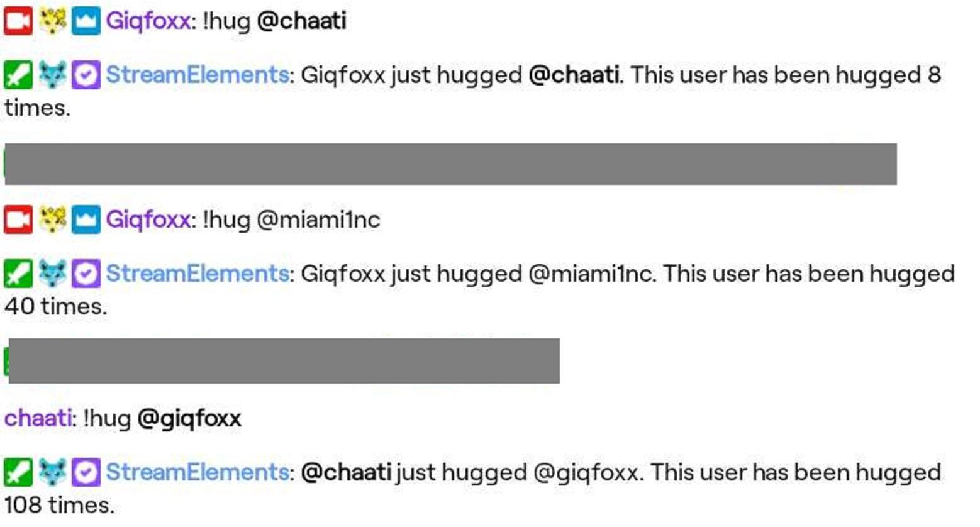
Task: Click the purple verified badge on the "hugged 8 times" message
Action: point(86,75)
